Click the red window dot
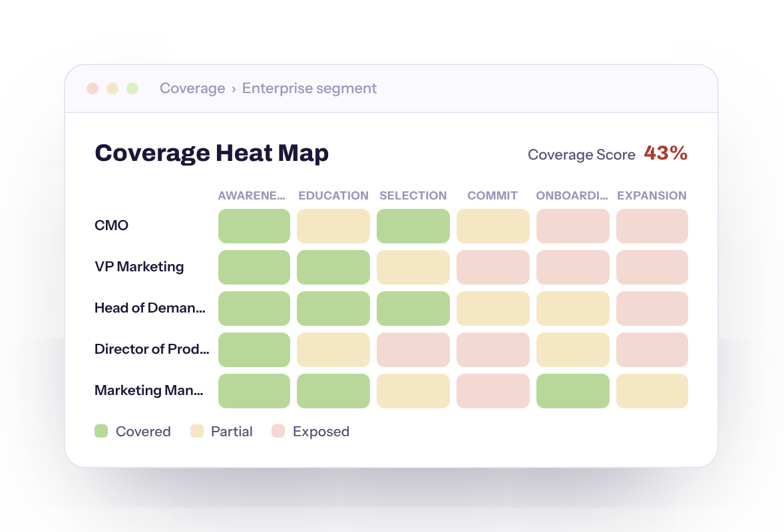 point(93,88)
